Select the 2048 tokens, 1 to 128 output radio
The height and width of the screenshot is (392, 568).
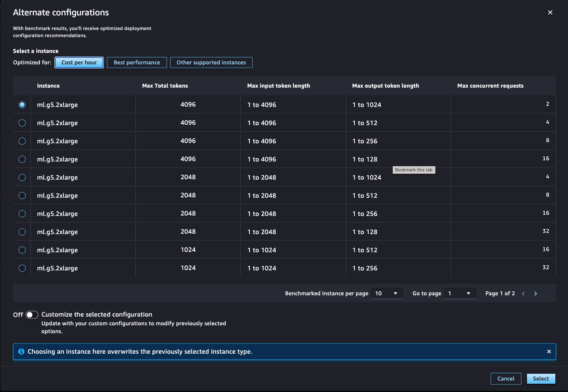[x=22, y=232]
